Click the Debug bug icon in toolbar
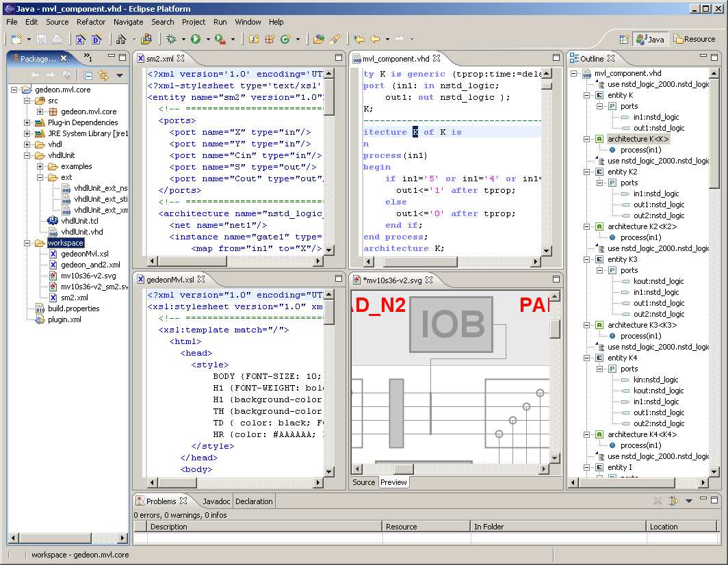The height and width of the screenshot is (565, 728). (171, 40)
